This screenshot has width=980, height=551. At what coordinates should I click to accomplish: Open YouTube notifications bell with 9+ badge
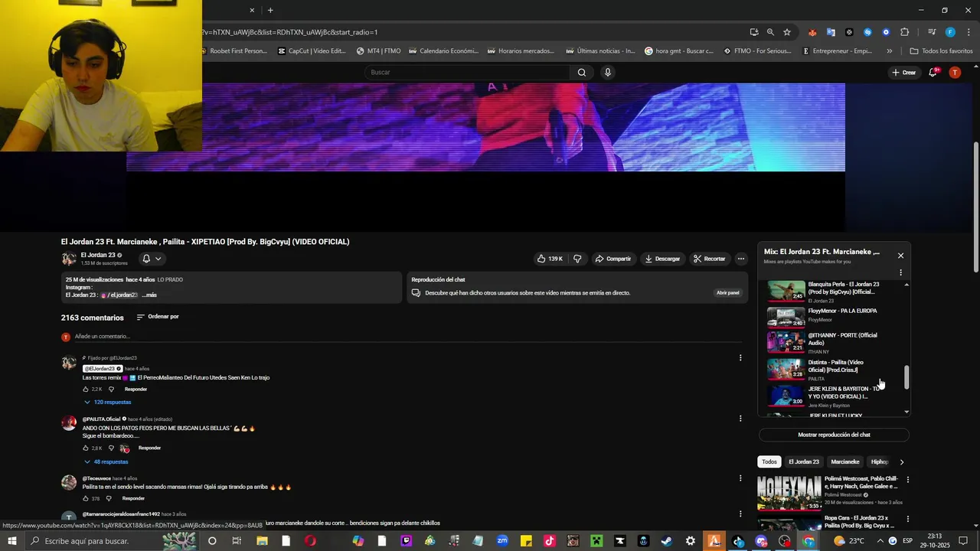[x=933, y=72]
